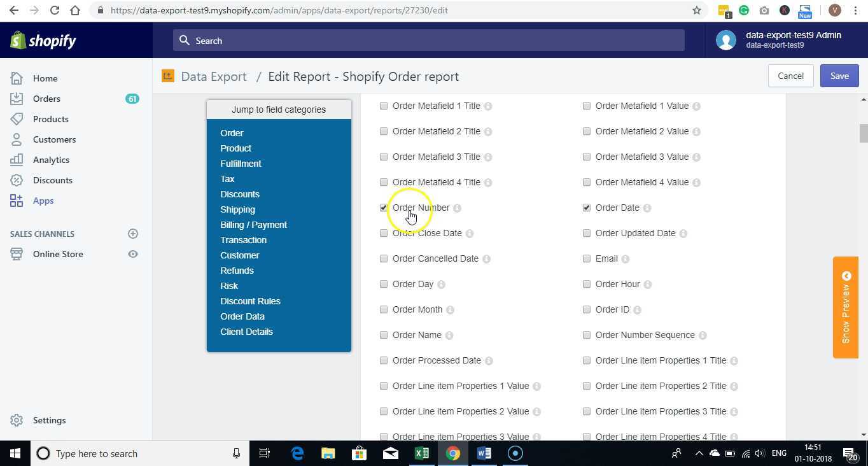Jump to Shipping field category
Screen dimensions: 868x466
pos(237,209)
